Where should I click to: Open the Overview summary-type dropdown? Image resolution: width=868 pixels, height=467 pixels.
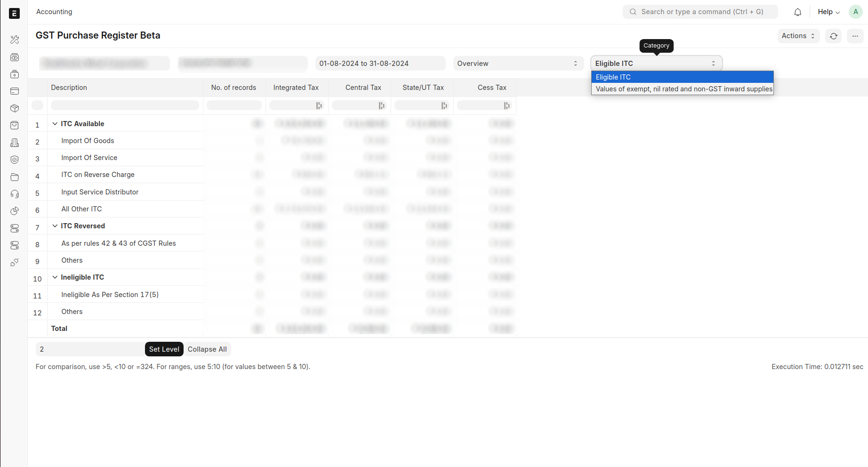pyautogui.click(x=518, y=64)
